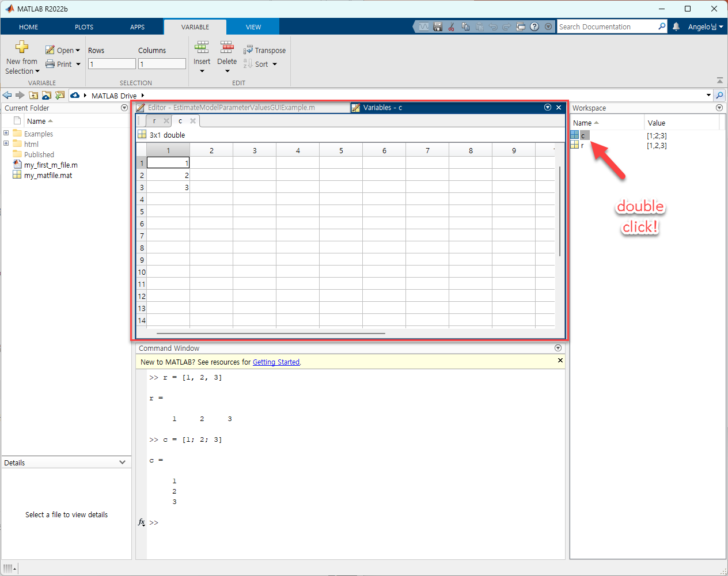Select the cell containing value 2
This screenshot has height=576, width=728.
168,175
